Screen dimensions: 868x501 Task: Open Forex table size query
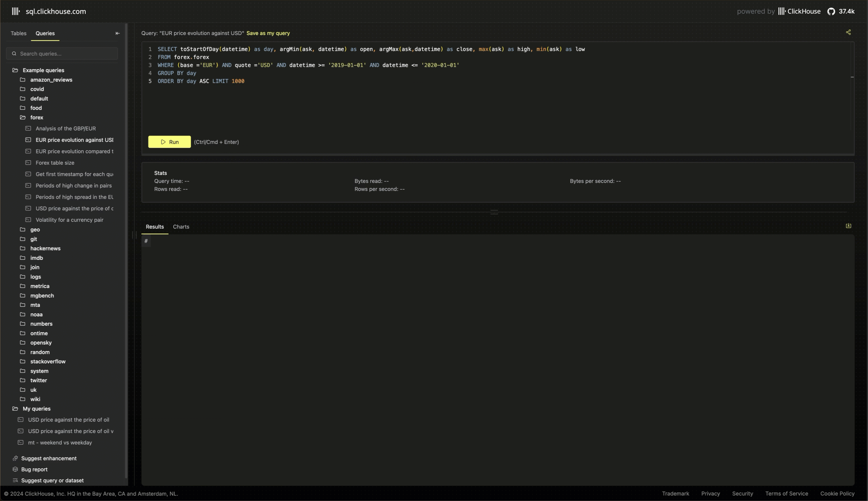[x=55, y=163]
